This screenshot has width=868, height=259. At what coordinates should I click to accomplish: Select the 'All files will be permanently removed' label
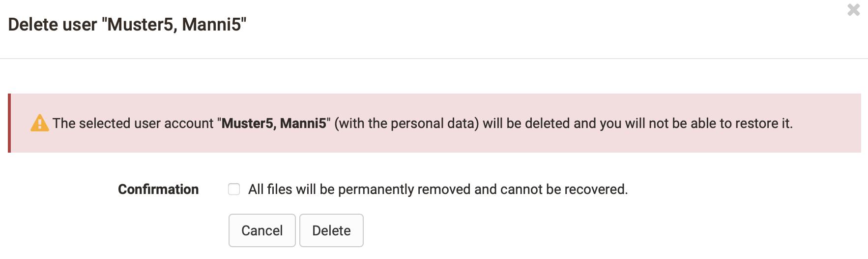click(438, 189)
